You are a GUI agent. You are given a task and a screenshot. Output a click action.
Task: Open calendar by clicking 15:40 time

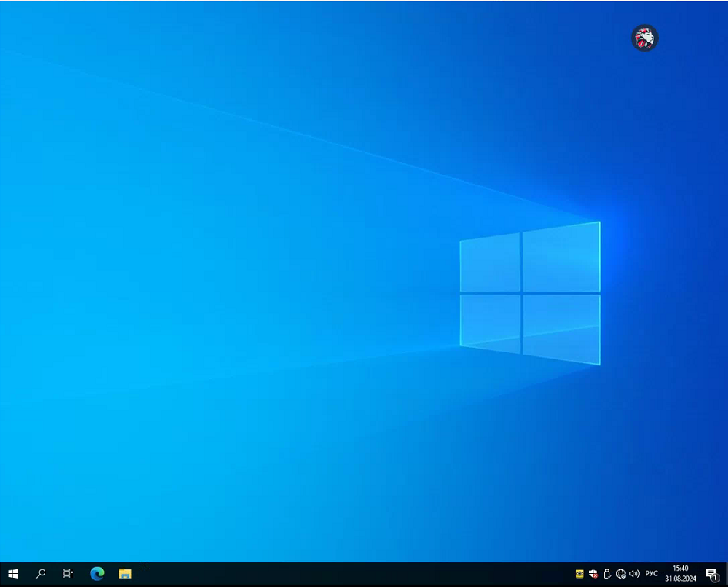click(x=680, y=569)
